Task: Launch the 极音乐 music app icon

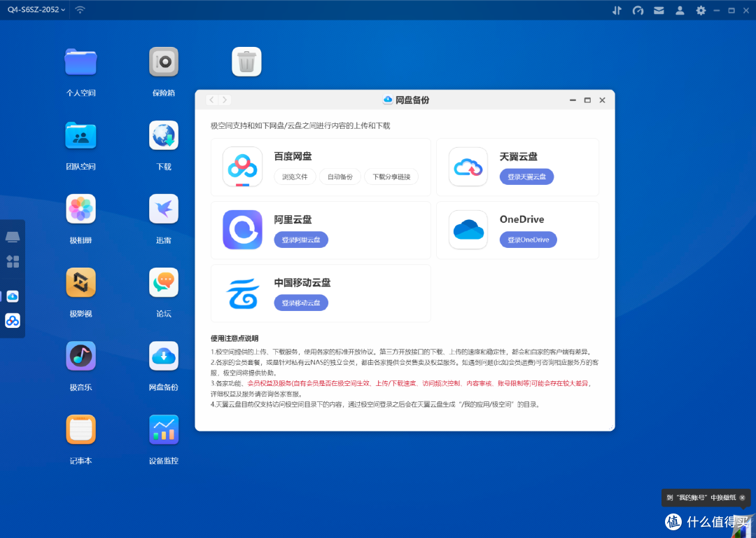Action: (81, 356)
